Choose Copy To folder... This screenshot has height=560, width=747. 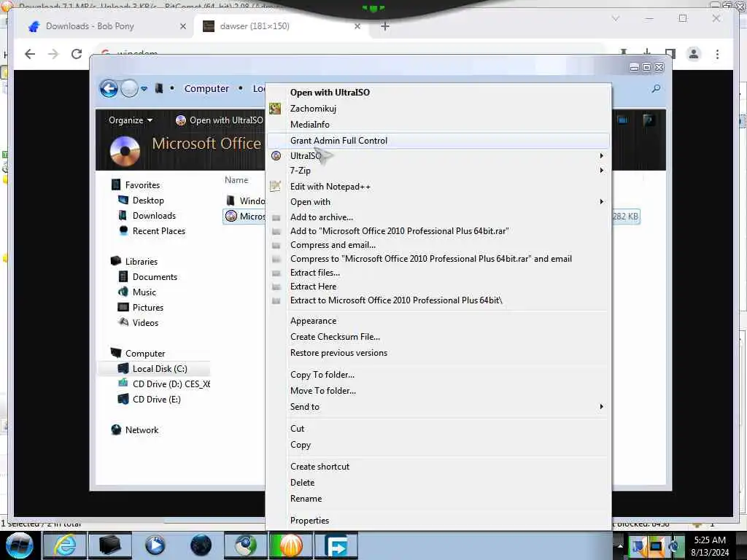coord(322,375)
